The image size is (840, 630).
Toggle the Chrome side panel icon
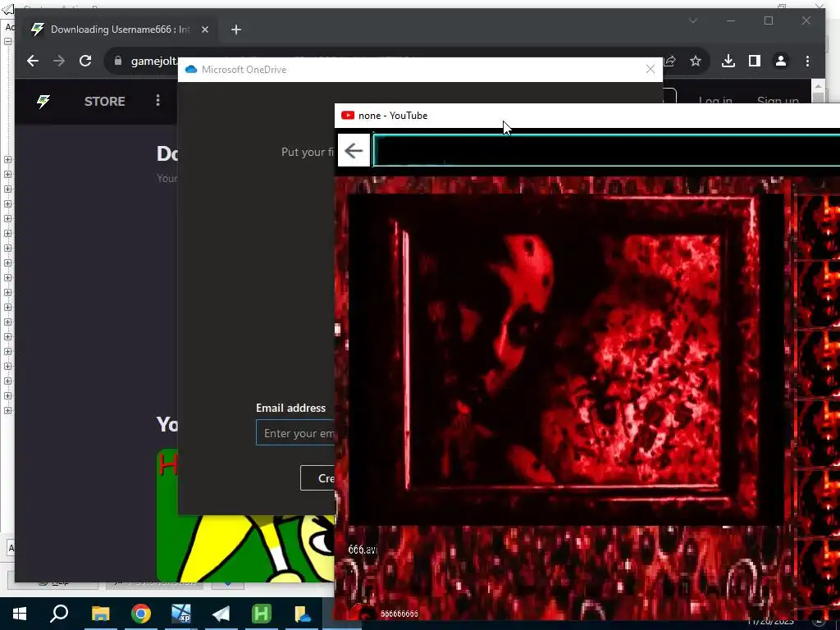(x=755, y=61)
